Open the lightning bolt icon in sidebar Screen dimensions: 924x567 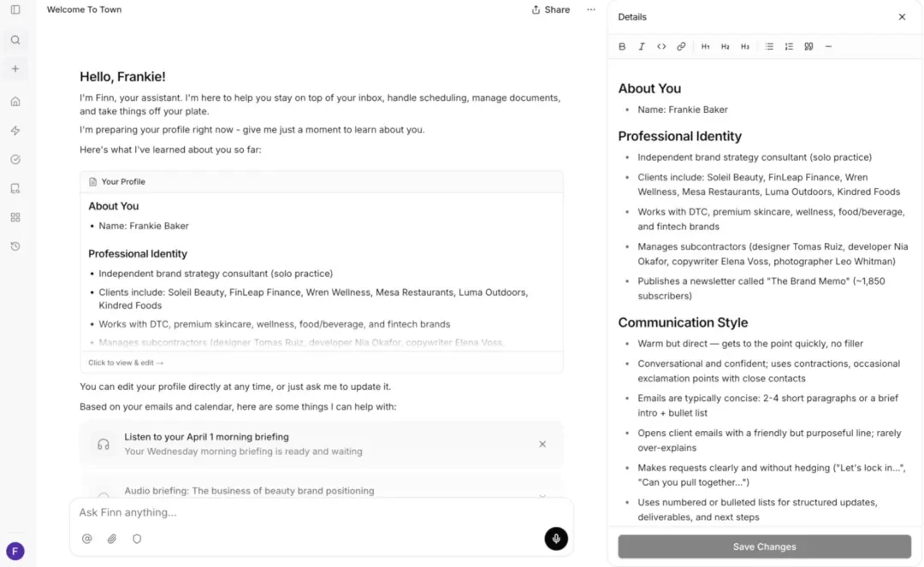click(x=15, y=130)
